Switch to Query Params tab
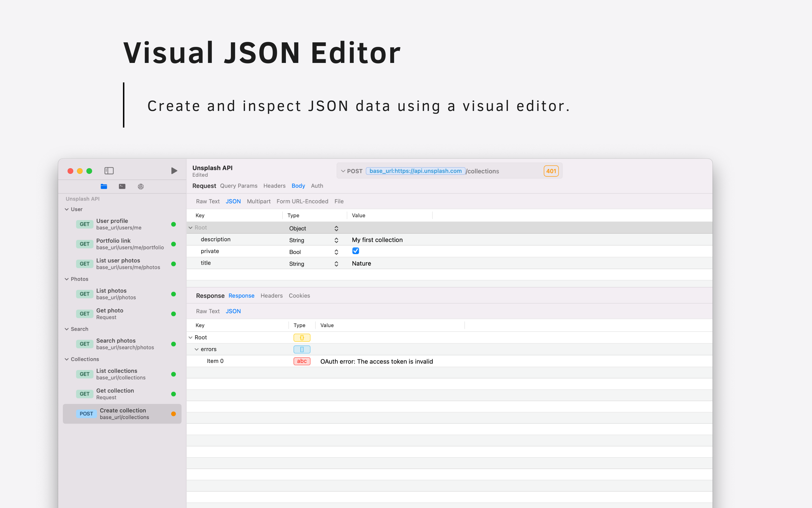 click(239, 186)
